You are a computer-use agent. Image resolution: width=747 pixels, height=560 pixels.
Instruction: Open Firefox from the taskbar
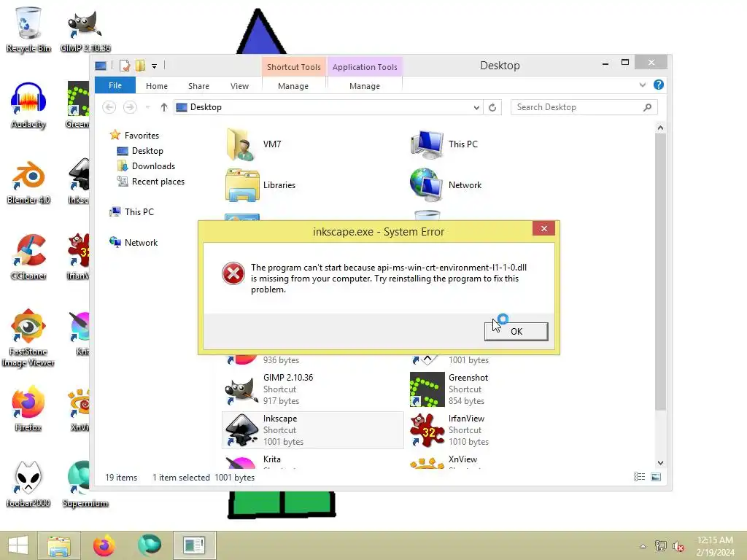[x=104, y=545]
